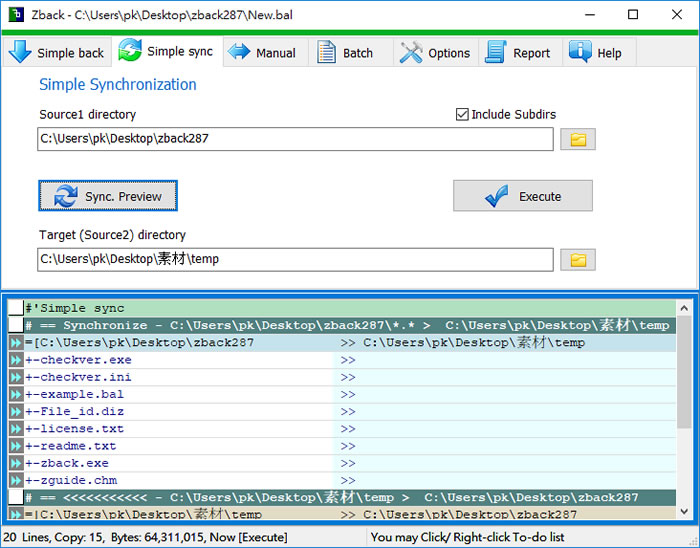Toggle checkbox on #'Simple sync row
The height and width of the screenshot is (548, 700).
point(16,308)
